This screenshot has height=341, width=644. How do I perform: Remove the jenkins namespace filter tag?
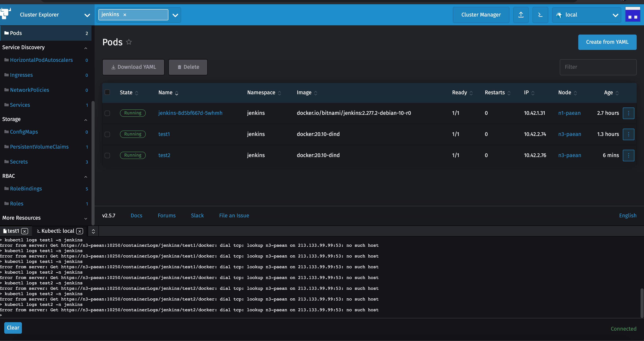tap(125, 15)
